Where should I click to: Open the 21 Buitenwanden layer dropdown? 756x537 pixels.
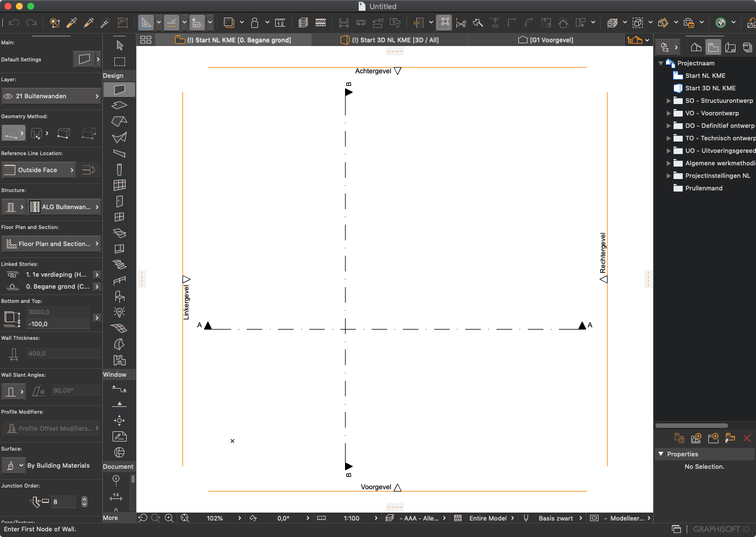click(51, 97)
